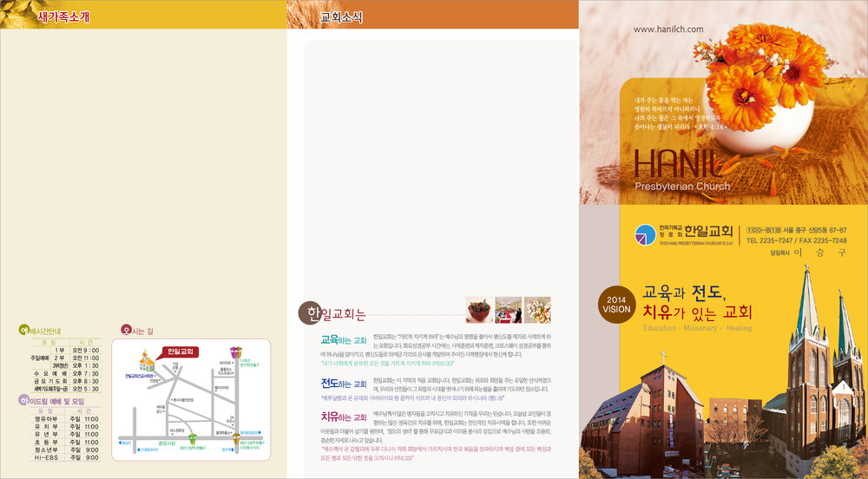Click the purple 하 circle in 하이드림 heading

pos(23,401)
